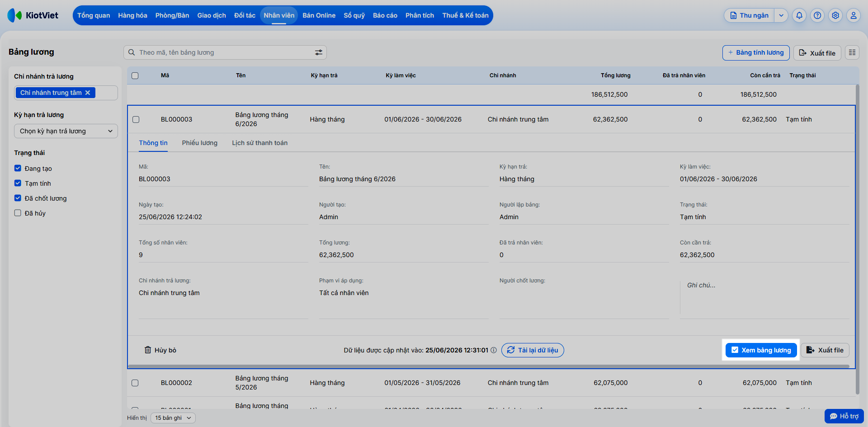Click the Tổng lương column header
This screenshot has height=427, width=868.
tap(615, 75)
